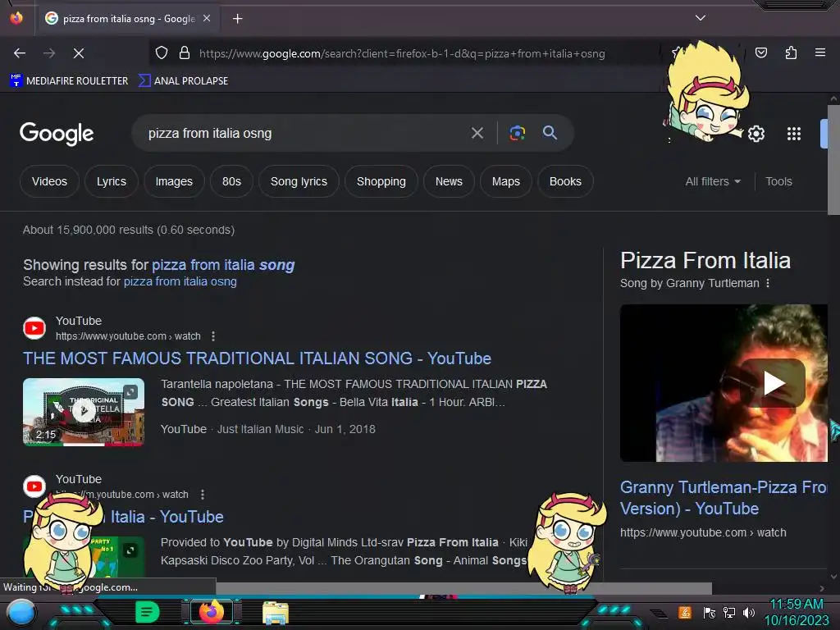Image resolution: width=840 pixels, height=630 pixels.
Task: Click the magnifier search button
Action: (x=550, y=133)
